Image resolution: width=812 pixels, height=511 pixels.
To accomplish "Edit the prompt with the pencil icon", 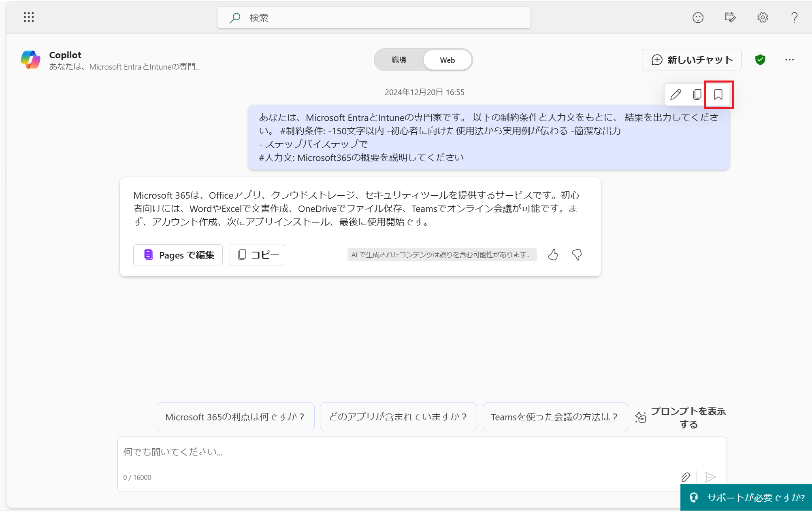I will tap(676, 95).
